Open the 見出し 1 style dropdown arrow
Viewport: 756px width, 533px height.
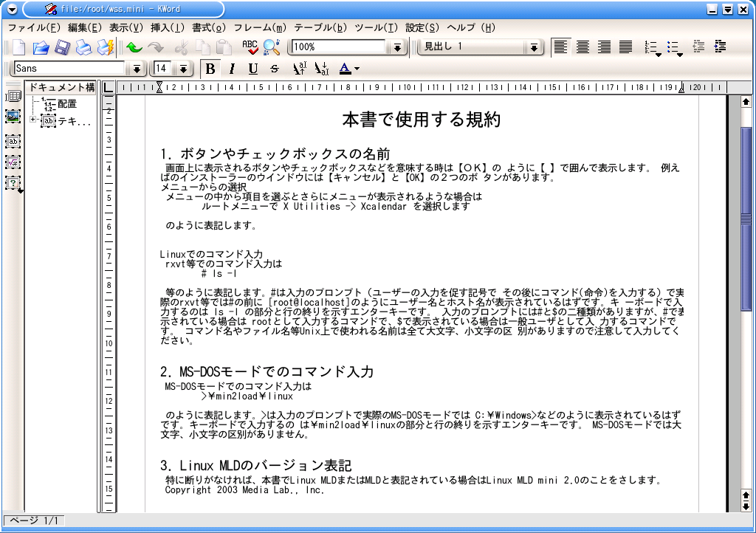[534, 47]
